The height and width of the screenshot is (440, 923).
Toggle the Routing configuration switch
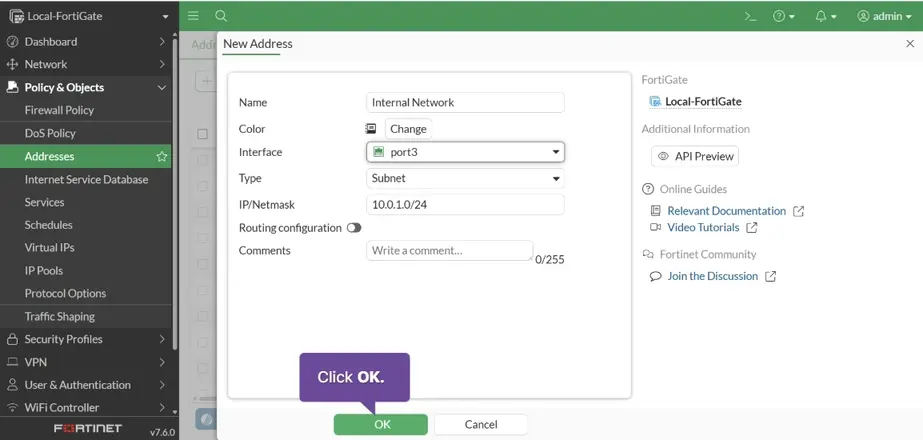click(354, 228)
